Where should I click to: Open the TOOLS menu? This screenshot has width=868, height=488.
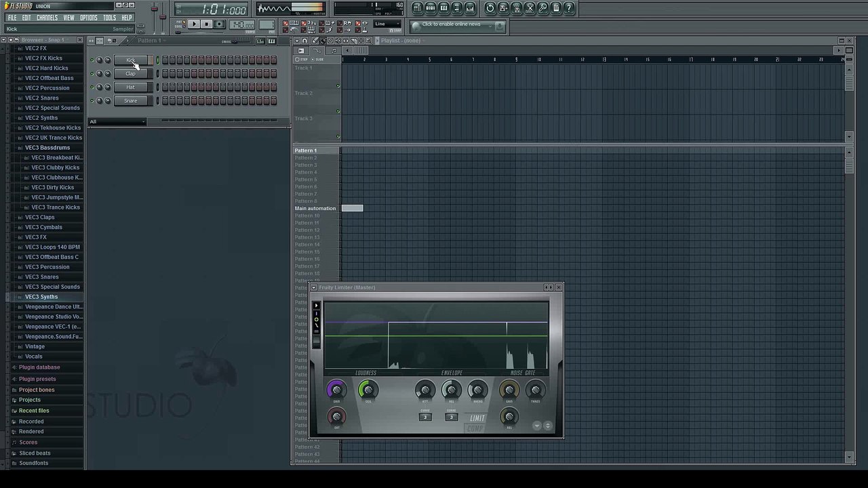[x=109, y=18]
